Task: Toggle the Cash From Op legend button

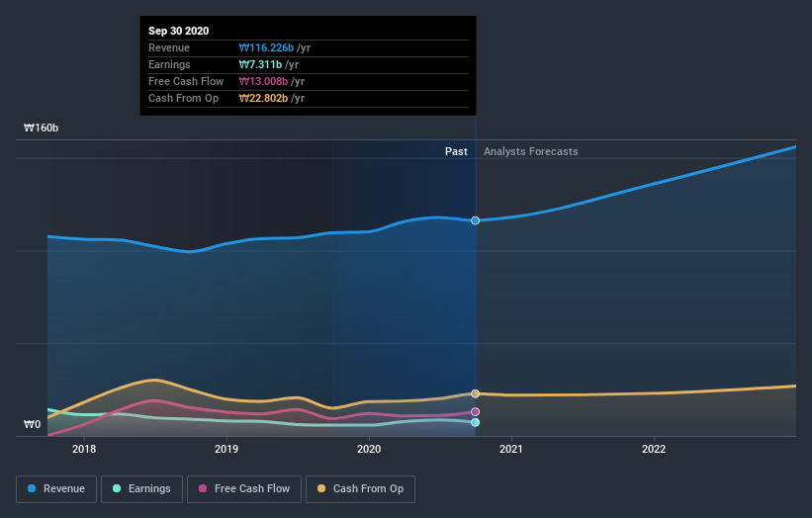Action: pos(360,489)
